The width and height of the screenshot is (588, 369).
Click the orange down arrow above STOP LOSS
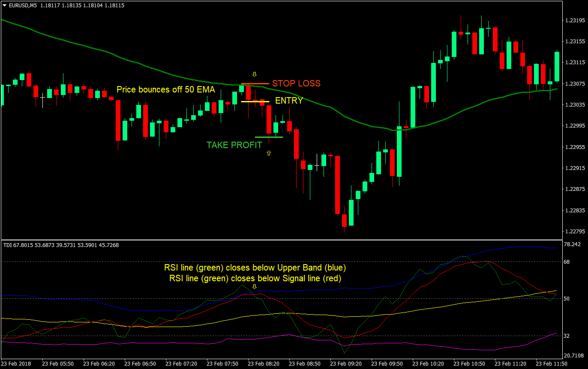tap(254, 74)
